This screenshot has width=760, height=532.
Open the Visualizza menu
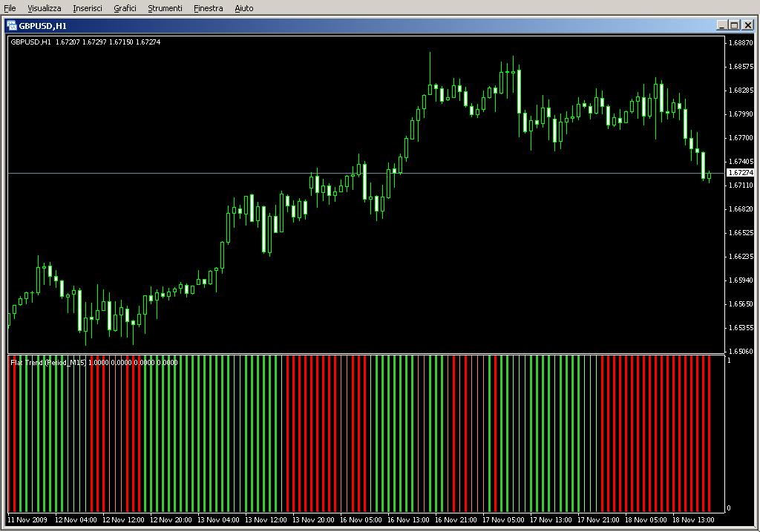45,8
